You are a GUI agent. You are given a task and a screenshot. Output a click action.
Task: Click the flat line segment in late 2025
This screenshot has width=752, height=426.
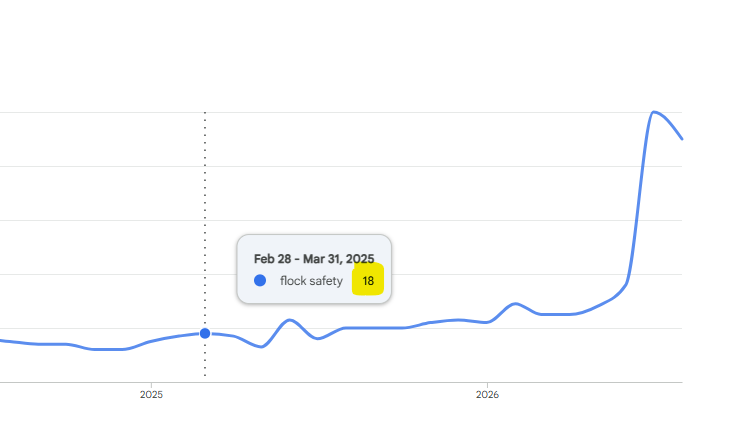pos(376,328)
